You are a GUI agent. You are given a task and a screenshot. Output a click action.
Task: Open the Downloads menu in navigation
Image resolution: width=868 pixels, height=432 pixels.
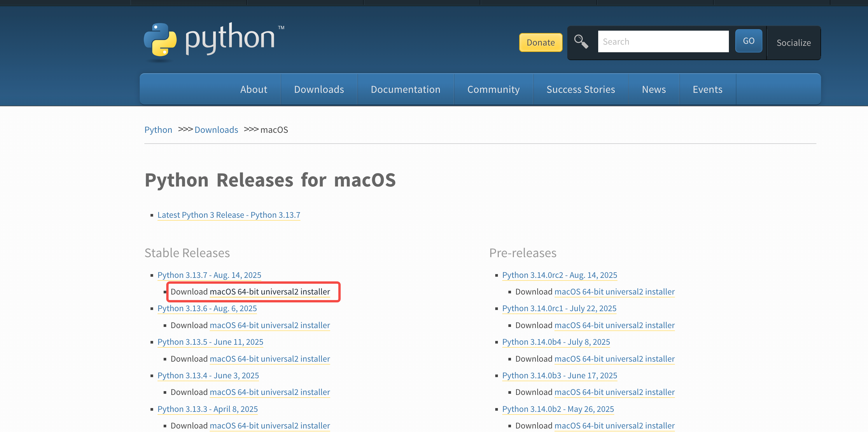pyautogui.click(x=319, y=89)
